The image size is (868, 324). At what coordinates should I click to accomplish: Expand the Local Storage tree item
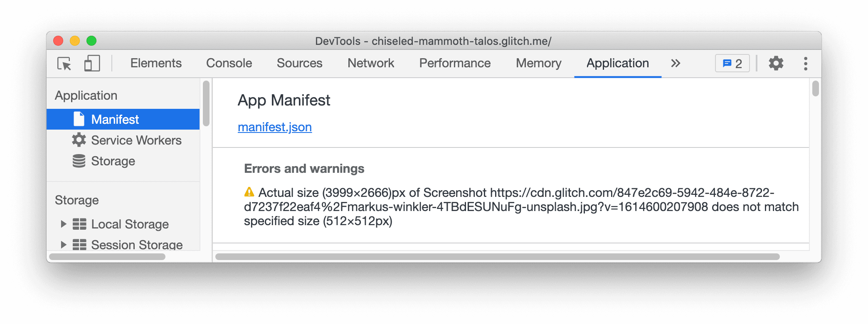point(64,224)
